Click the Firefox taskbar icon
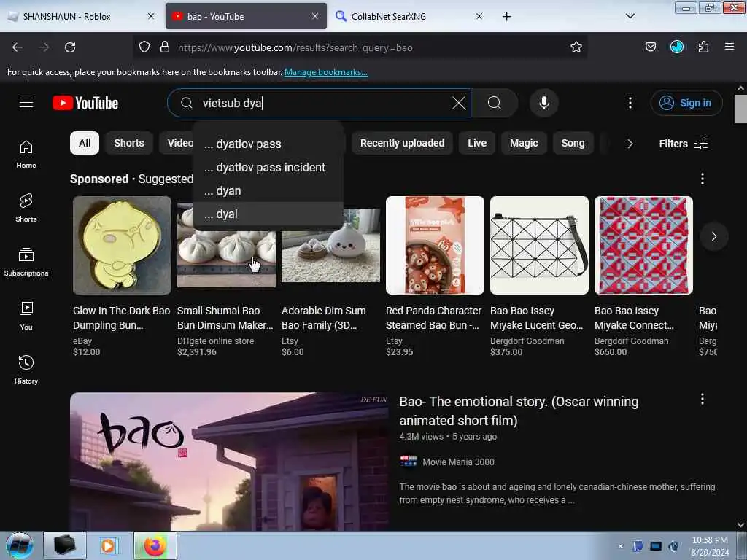This screenshot has height=560, width=747. click(x=155, y=545)
